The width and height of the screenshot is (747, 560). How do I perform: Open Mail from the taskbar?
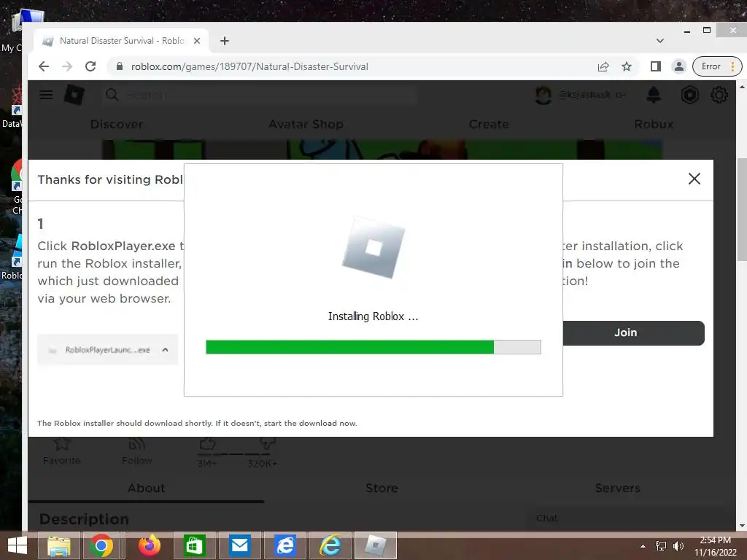(239, 545)
